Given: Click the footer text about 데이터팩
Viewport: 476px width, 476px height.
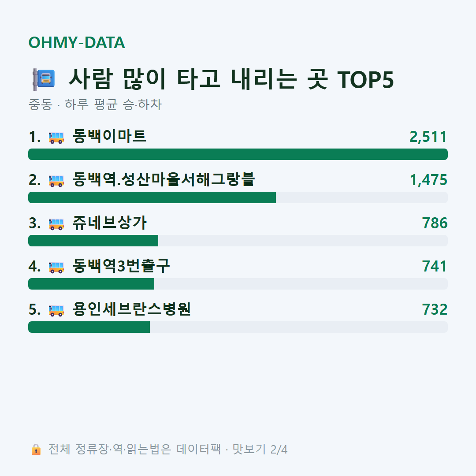Looking at the screenshot, I should tap(167, 449).
